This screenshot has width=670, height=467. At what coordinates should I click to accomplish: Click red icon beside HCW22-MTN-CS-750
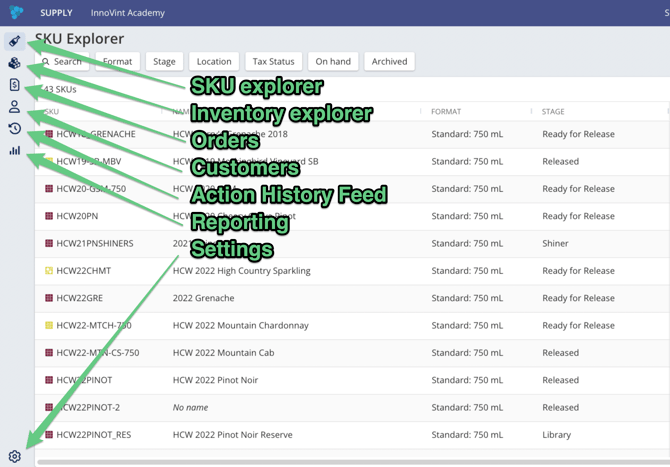pyautogui.click(x=49, y=352)
